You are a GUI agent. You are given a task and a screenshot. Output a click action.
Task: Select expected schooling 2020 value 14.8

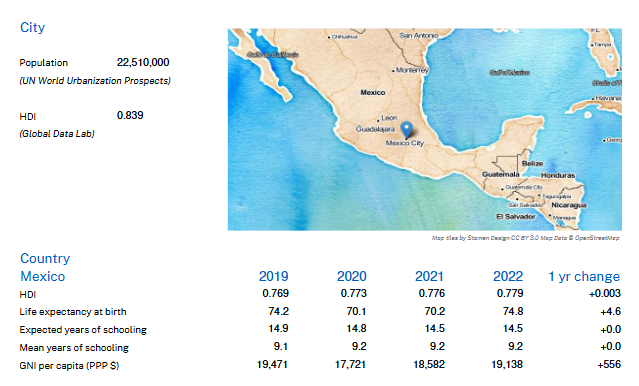point(357,329)
